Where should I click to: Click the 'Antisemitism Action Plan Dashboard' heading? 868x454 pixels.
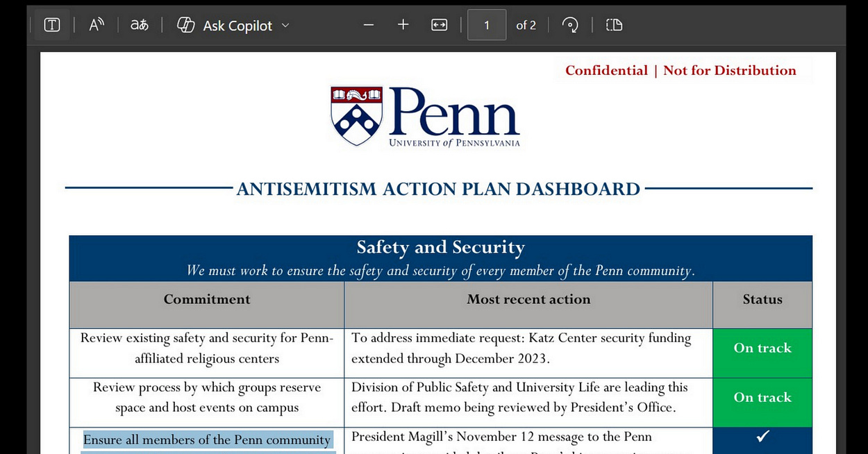[x=438, y=189]
